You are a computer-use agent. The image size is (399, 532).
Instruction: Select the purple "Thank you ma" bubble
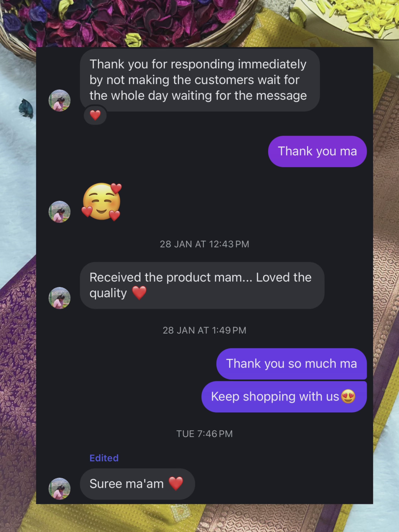(x=317, y=151)
